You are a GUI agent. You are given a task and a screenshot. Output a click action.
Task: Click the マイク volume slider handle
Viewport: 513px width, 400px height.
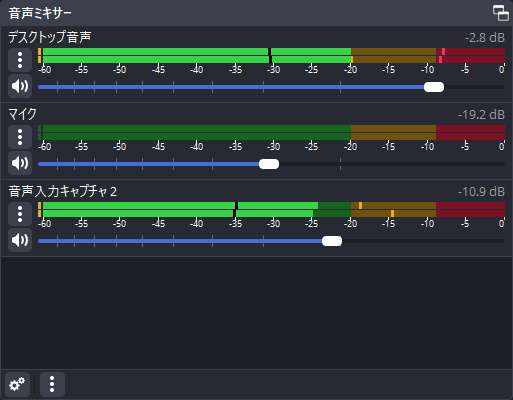click(269, 164)
